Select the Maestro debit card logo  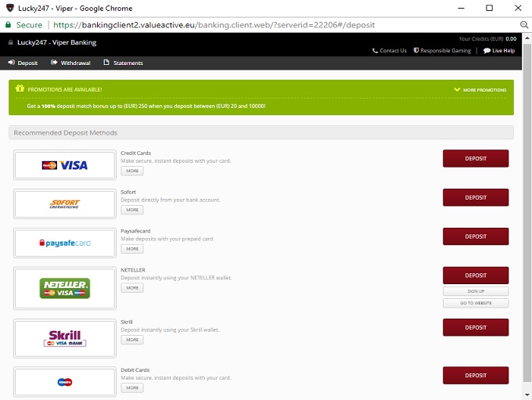click(x=64, y=382)
